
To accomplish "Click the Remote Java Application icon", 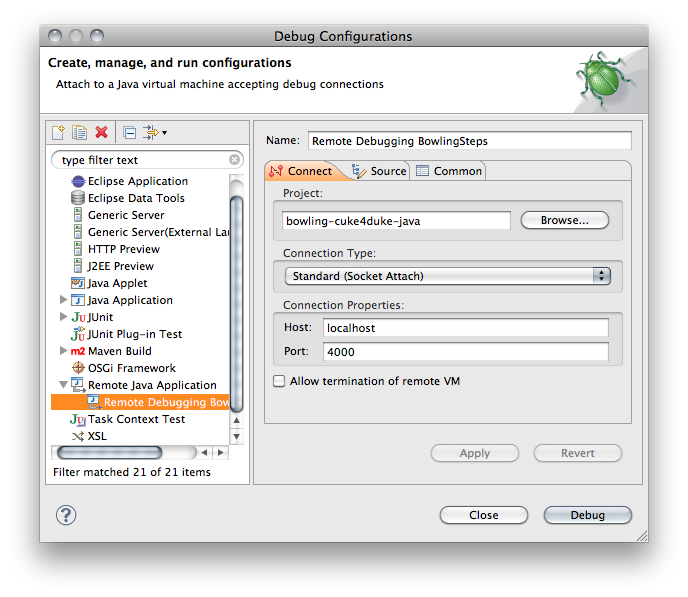I will 78,385.
